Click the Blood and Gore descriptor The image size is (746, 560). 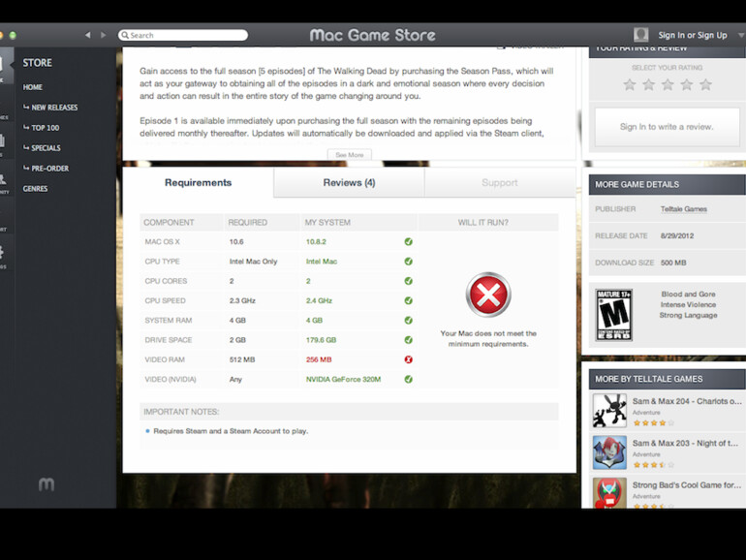coord(688,294)
